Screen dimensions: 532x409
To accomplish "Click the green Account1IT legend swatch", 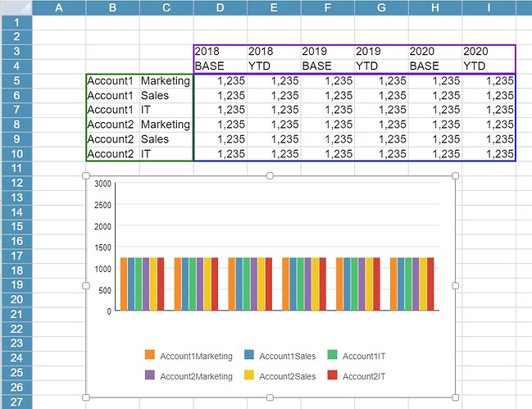I will pos(332,355).
